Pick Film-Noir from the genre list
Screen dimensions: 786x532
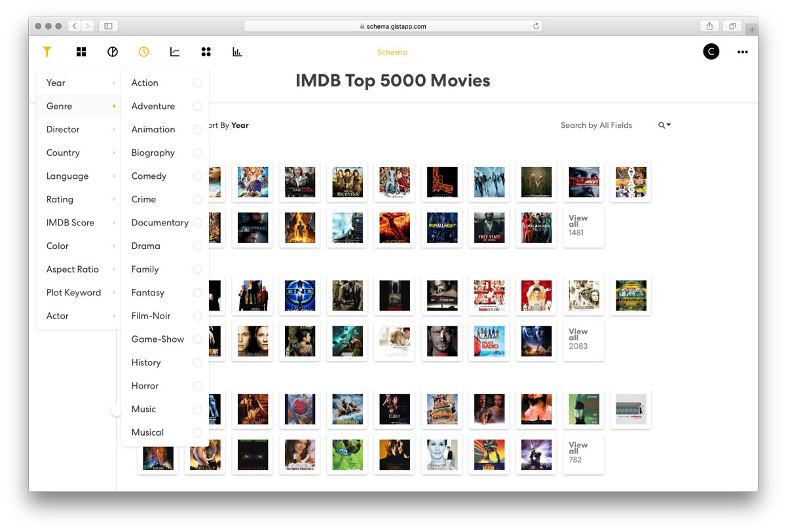pos(165,316)
